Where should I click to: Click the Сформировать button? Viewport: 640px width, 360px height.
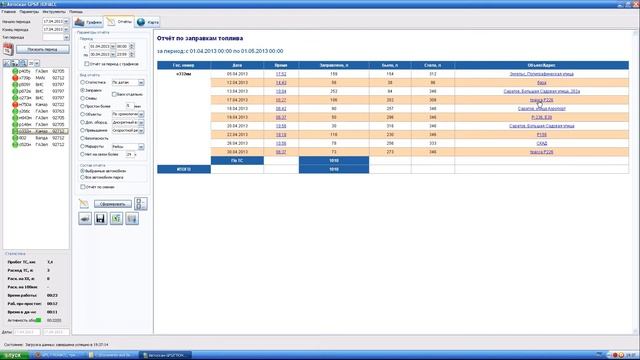113,204
